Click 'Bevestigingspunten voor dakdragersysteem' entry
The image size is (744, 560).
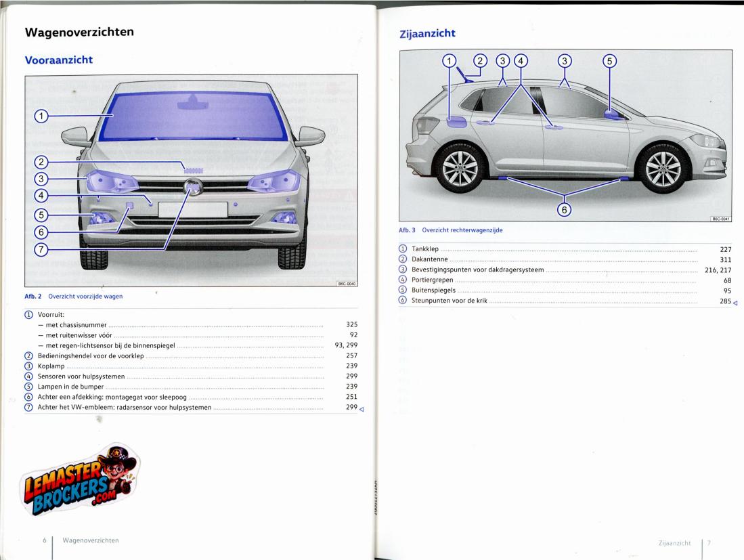coord(477,270)
